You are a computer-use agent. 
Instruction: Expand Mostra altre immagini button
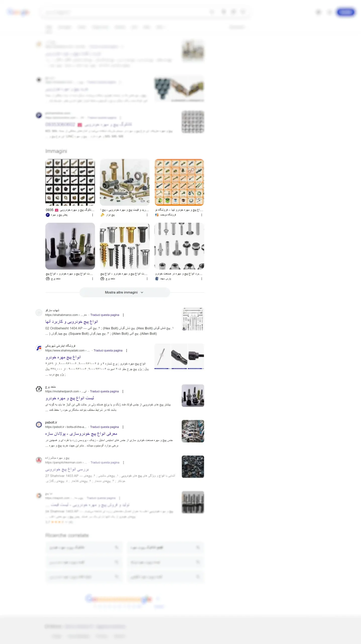pos(125,292)
